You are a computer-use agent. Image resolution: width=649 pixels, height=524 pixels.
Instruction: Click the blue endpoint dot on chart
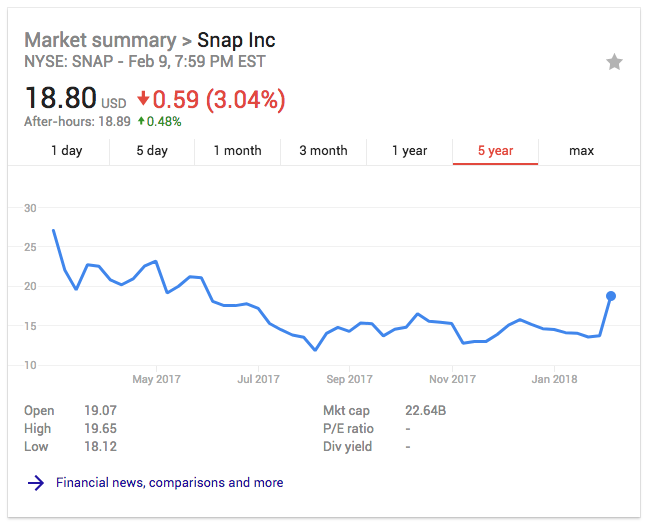(x=611, y=296)
